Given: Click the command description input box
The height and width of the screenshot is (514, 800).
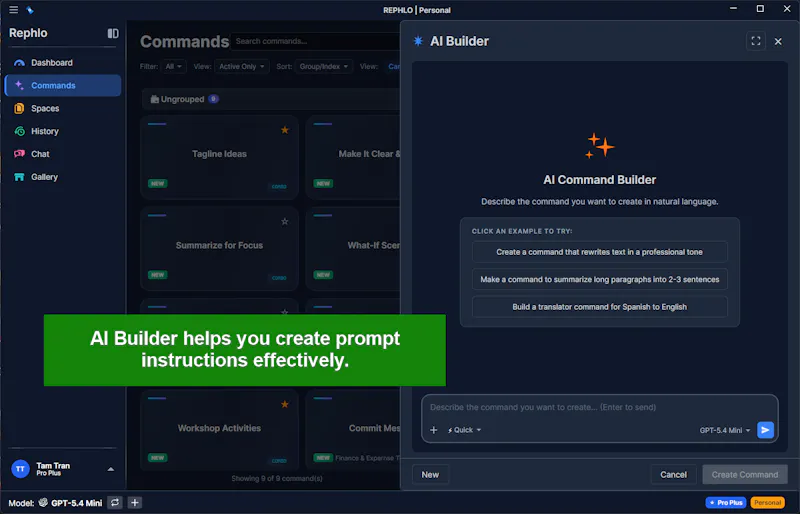Looking at the screenshot, I should click(599, 407).
